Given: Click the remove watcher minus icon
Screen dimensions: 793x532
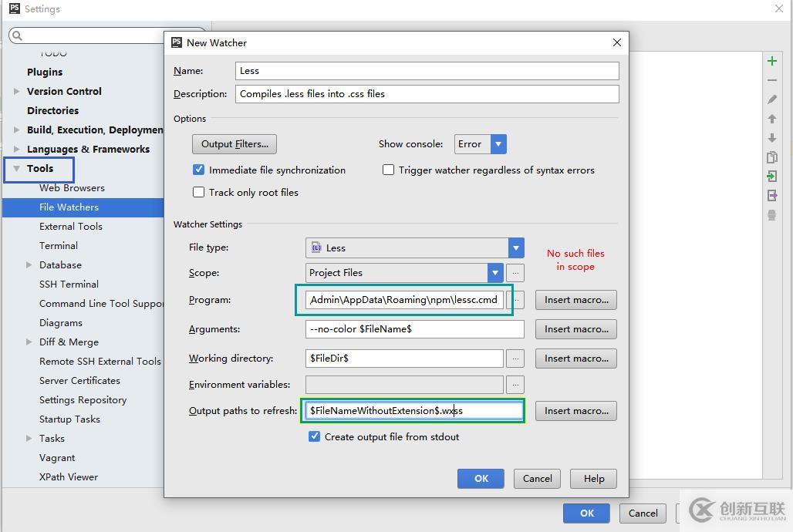Looking at the screenshot, I should 771,80.
